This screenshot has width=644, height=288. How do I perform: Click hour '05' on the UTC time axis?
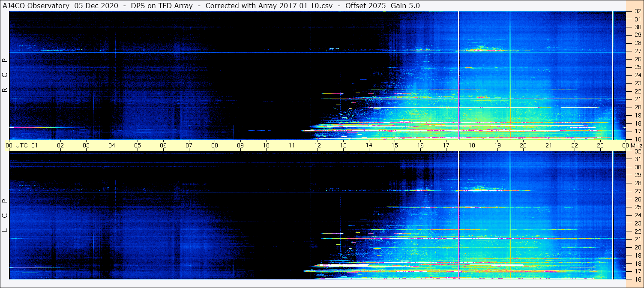(x=138, y=145)
